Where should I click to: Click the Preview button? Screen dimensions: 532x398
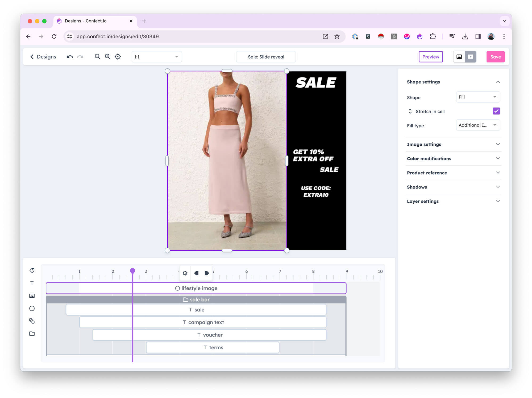coord(431,57)
